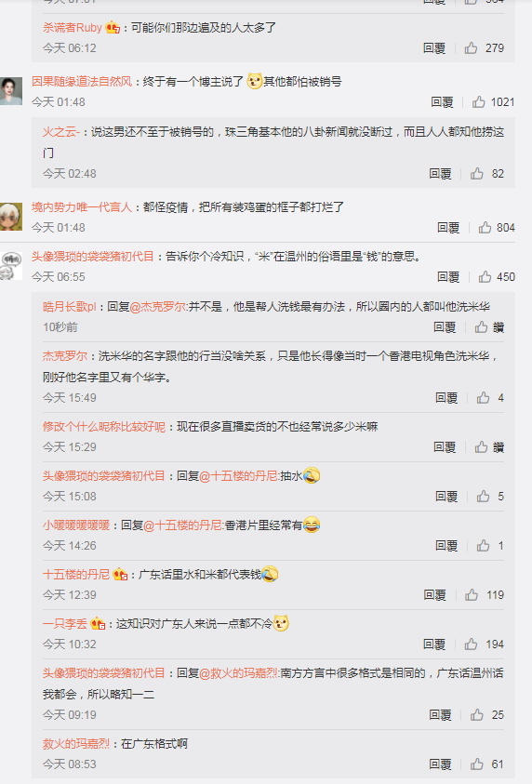Click thumbs-up icon on 因果随缘道法自然风's comment
This screenshot has width=532, height=784.
pos(479,102)
